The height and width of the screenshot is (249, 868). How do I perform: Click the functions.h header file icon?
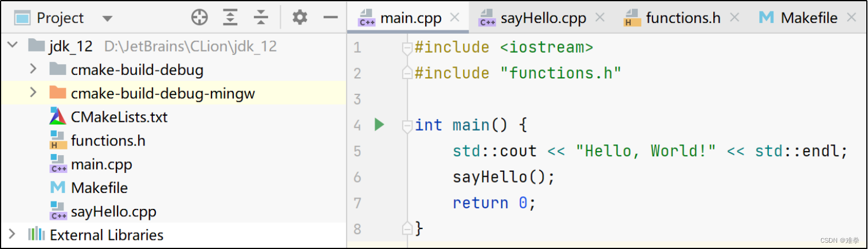(57, 140)
